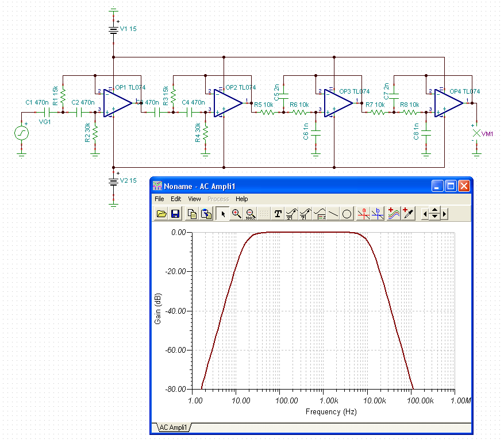Select the OP4 TL074 op-amp triangle
The height and width of the screenshot is (443, 504).
(448, 103)
